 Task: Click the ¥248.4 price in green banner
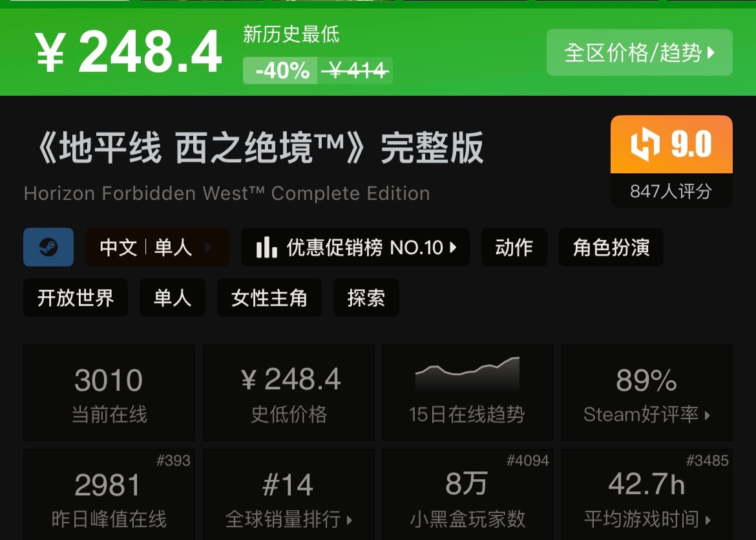click(x=128, y=52)
